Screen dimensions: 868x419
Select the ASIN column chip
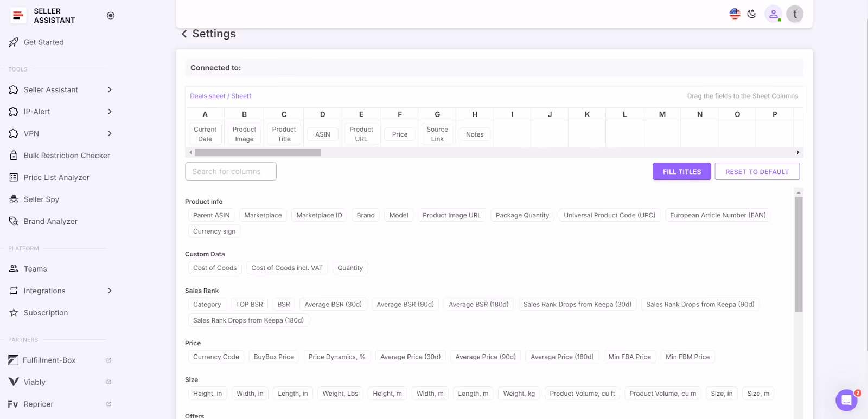coord(323,134)
